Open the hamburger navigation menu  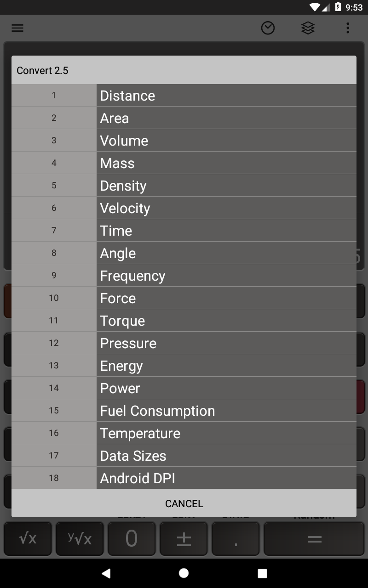point(17,28)
